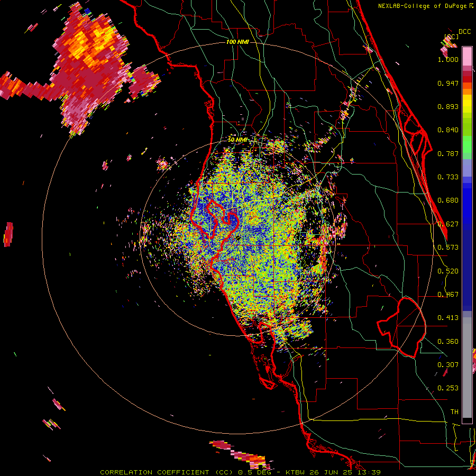Click the 0.253 legend value

coord(448,388)
